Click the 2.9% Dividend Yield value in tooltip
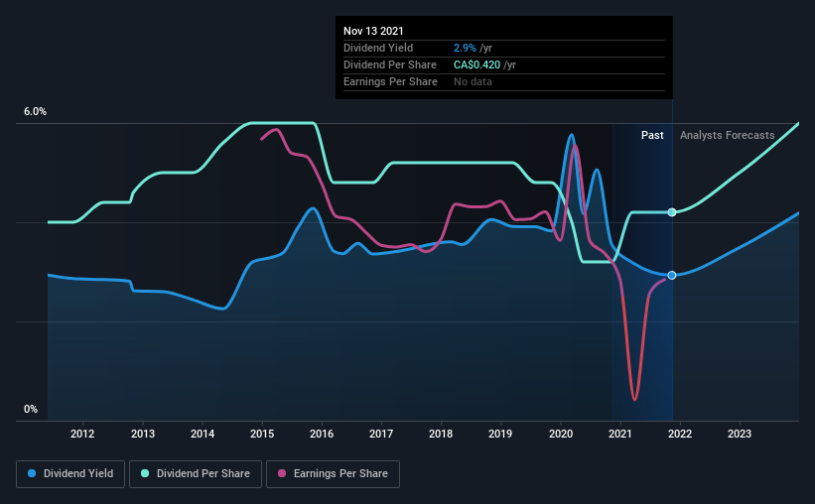This screenshot has width=815, height=504. coord(465,48)
